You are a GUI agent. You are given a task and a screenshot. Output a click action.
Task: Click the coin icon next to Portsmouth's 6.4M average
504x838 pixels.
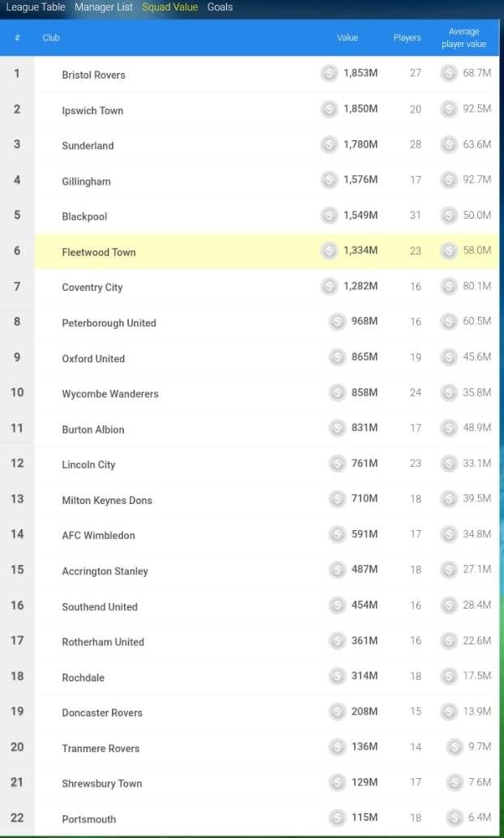point(455,818)
